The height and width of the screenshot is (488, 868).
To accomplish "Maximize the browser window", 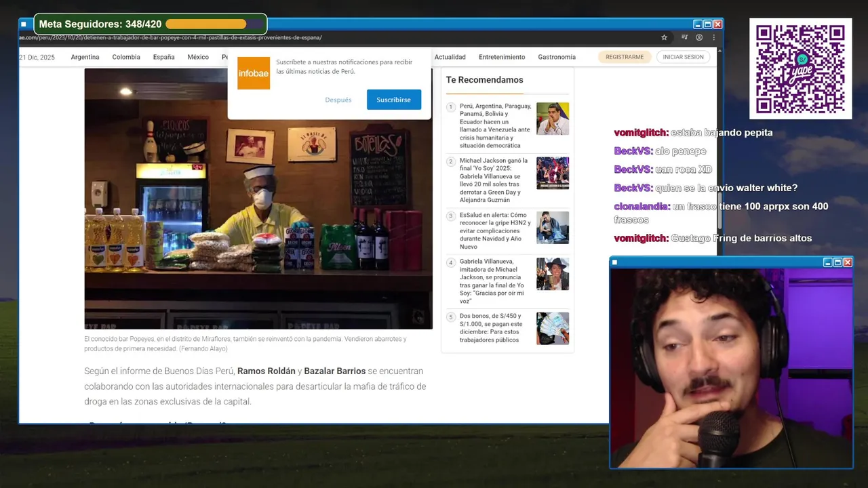I will pyautogui.click(x=707, y=24).
